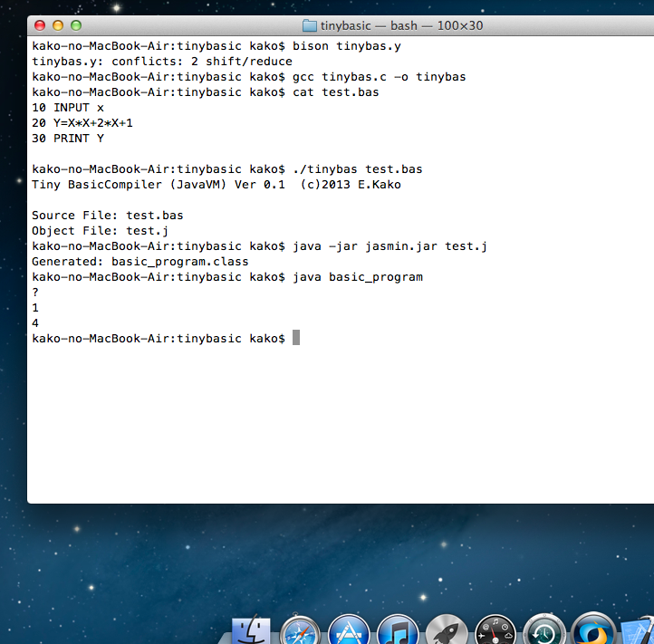Click the tinybasic folder icon in title bar

point(309,25)
